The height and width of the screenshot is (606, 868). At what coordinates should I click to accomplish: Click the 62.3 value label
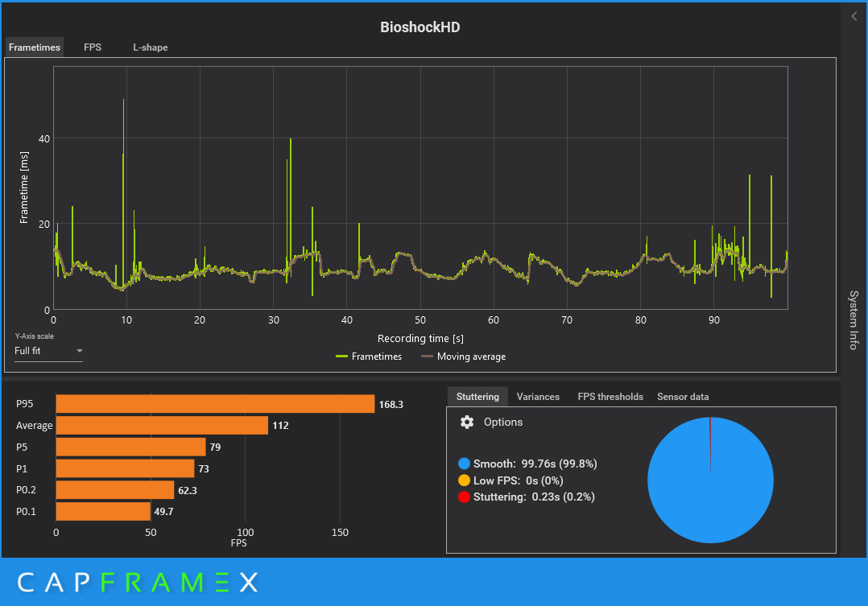coord(187,490)
